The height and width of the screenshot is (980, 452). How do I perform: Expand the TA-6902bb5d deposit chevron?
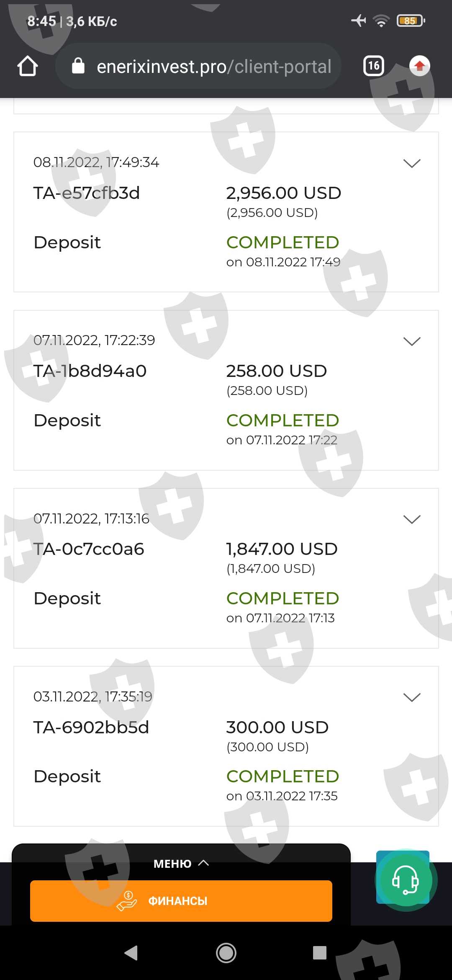click(411, 697)
